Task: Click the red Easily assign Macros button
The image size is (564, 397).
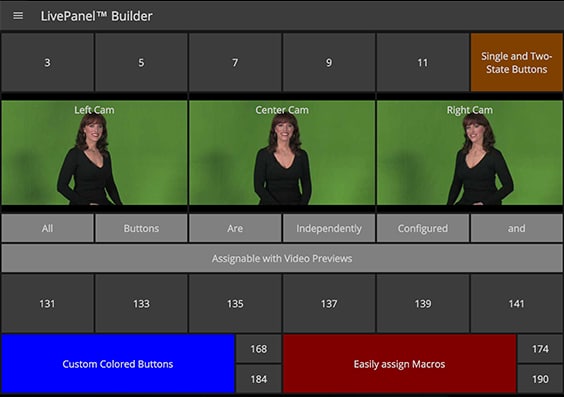Action: pyautogui.click(x=399, y=364)
